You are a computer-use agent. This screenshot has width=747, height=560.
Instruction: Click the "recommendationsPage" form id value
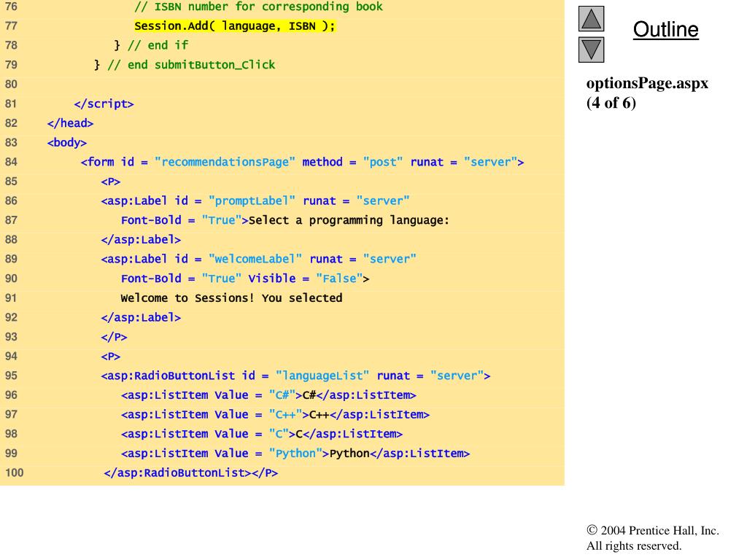(225, 163)
